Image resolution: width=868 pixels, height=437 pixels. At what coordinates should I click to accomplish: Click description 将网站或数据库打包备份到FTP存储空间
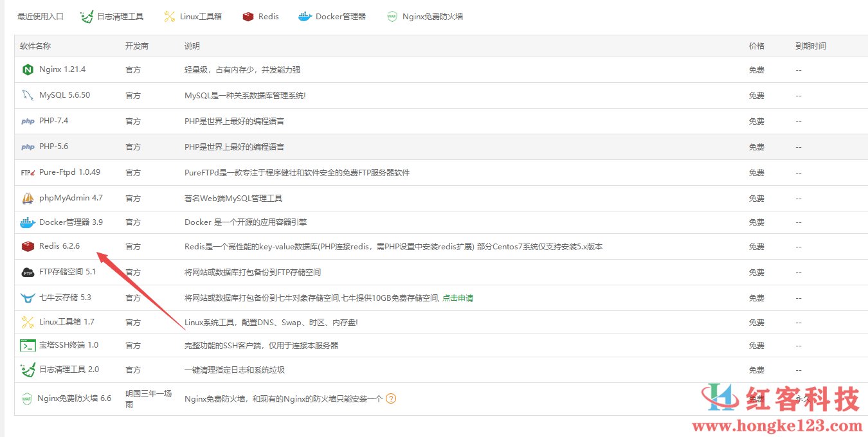point(253,272)
